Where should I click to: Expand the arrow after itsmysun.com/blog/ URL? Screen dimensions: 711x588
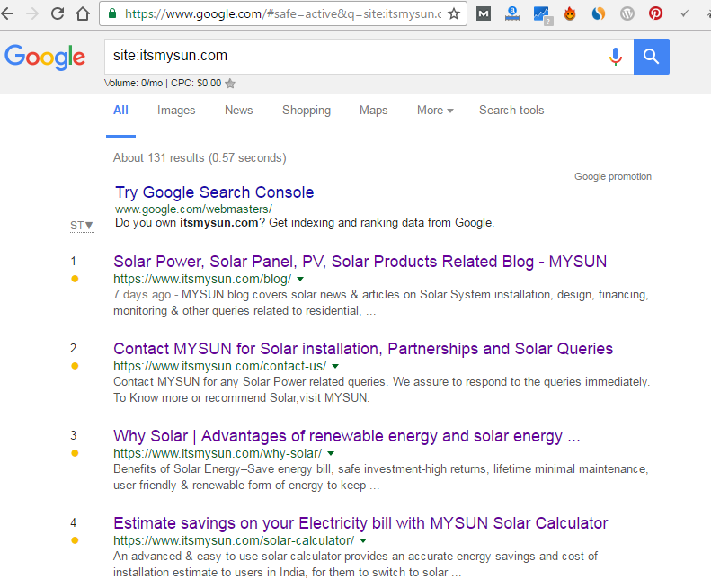coord(300,279)
